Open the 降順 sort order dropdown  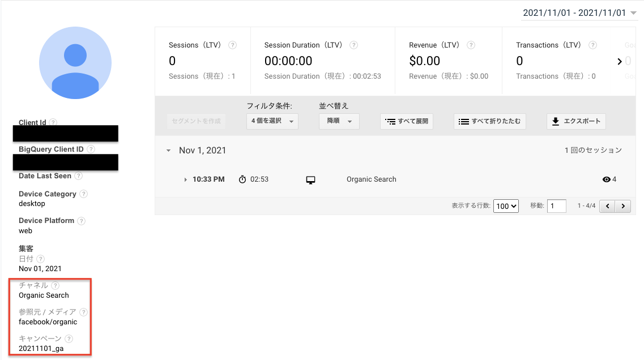coord(339,121)
